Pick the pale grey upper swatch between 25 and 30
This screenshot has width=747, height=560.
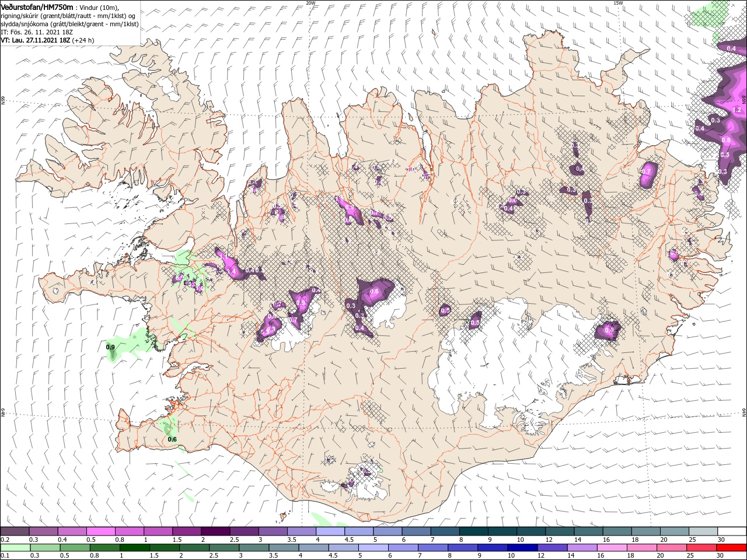point(704,531)
